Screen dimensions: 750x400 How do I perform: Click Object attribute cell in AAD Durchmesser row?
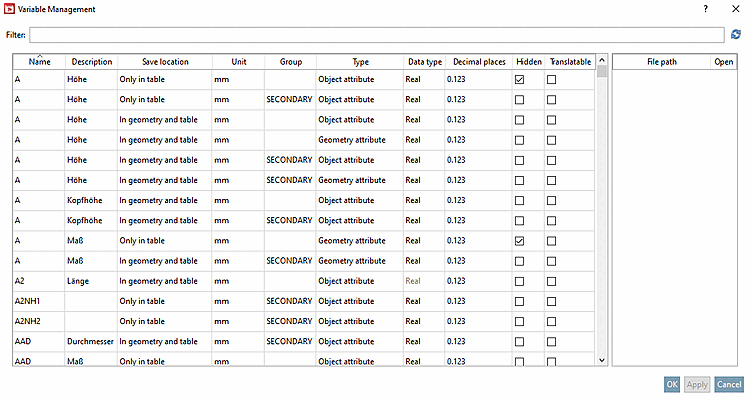click(360, 342)
